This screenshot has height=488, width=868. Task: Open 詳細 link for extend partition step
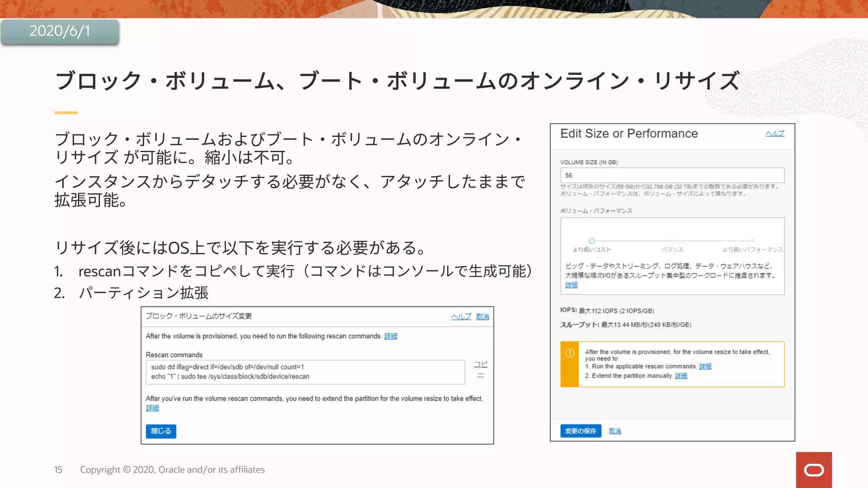click(x=681, y=376)
